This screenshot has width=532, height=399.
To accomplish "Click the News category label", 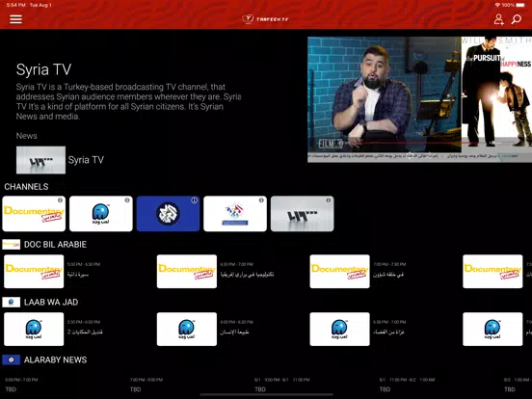I will pyautogui.click(x=26, y=136).
